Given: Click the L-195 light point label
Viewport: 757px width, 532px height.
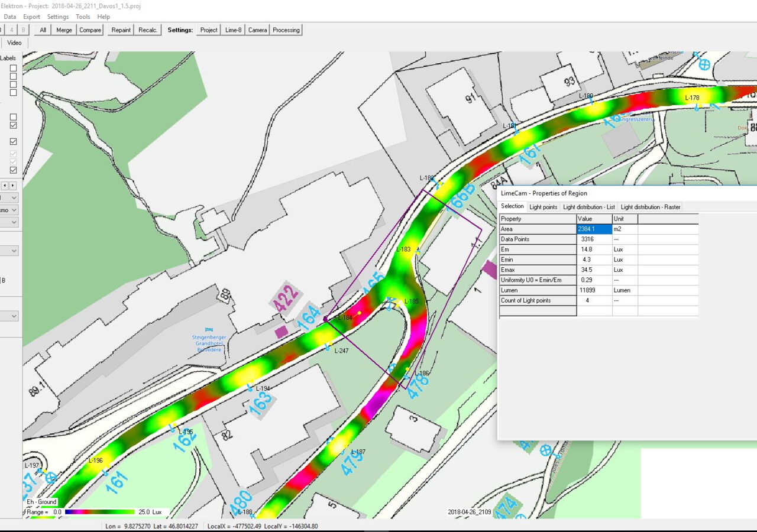Looking at the screenshot, I should point(186,432).
